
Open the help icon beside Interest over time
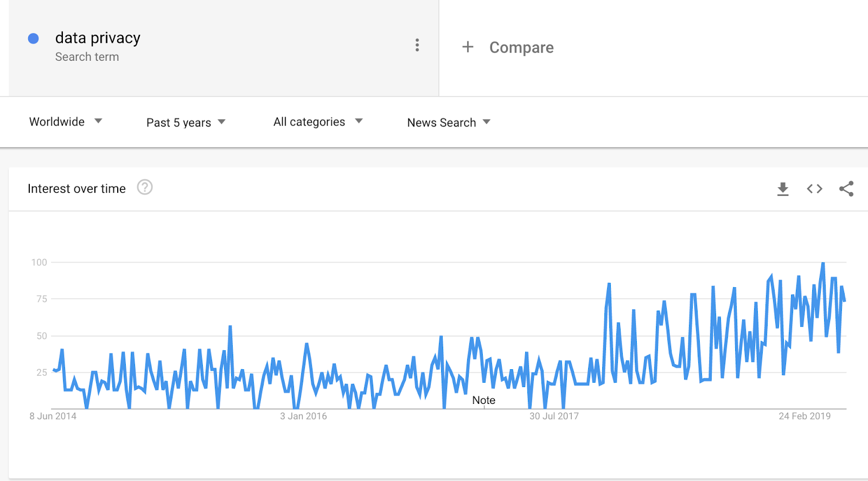(145, 187)
